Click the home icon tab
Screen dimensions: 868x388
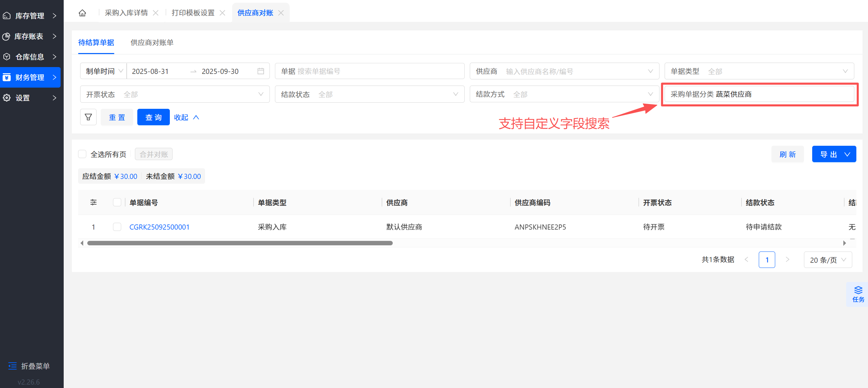pyautogui.click(x=82, y=13)
